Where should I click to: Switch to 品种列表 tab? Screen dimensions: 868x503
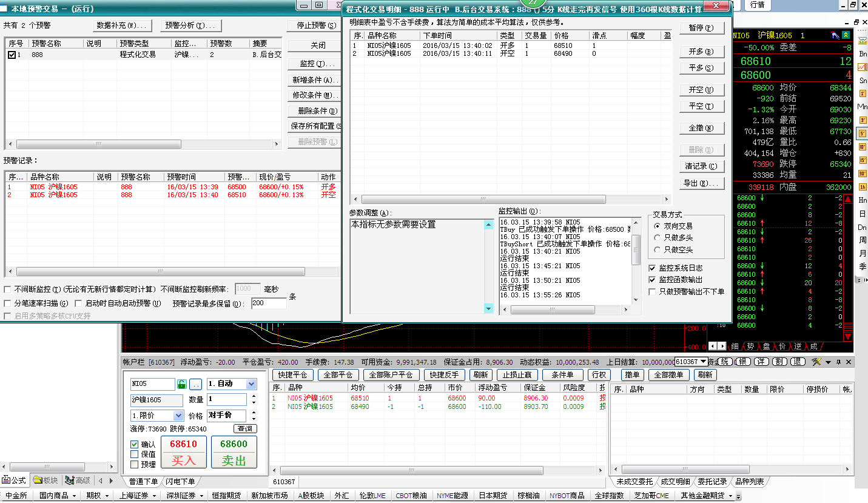[750, 481]
